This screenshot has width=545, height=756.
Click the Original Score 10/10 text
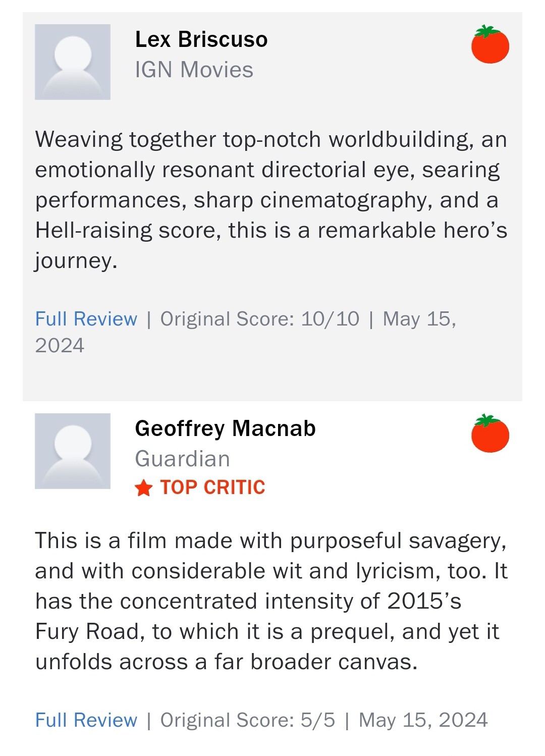point(259,319)
